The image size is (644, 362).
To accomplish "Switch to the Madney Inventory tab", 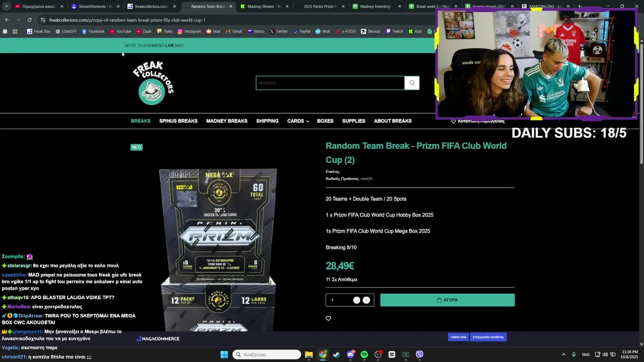I will pos(376,7).
